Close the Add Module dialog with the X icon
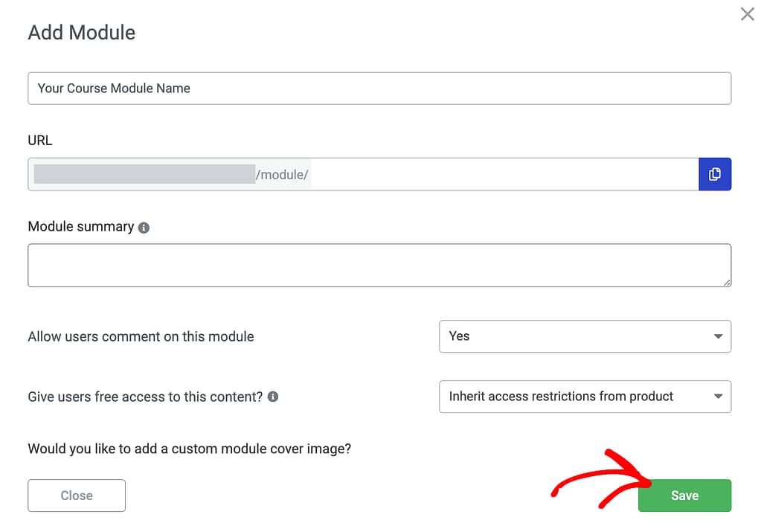The width and height of the screenshot is (761, 532). tap(747, 14)
